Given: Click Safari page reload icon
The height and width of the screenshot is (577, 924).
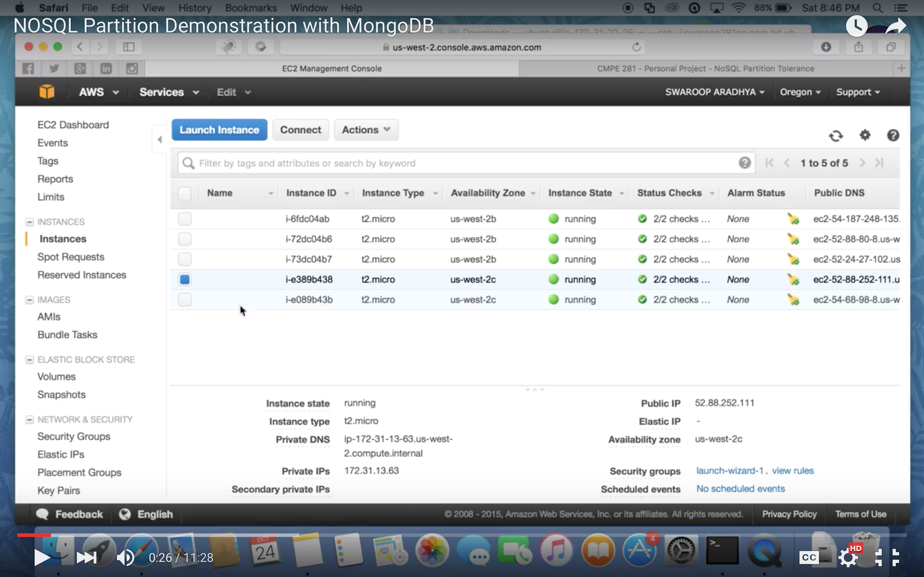Looking at the screenshot, I should point(636,47).
